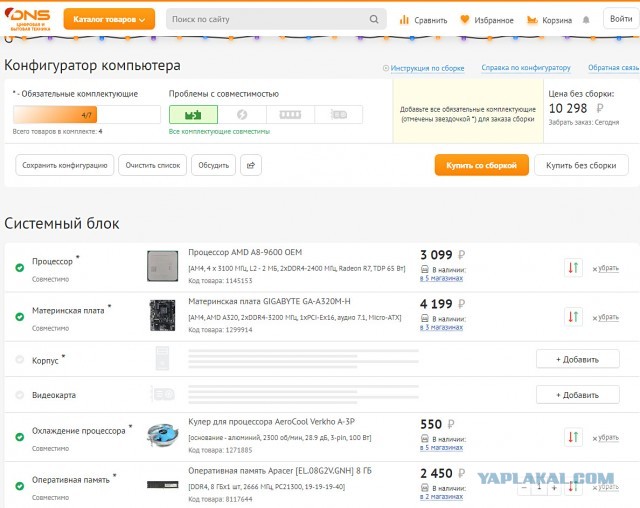Screen dimensions: 640x508
Task: Select motherboard compatibility tab icon
Action: tap(193, 115)
